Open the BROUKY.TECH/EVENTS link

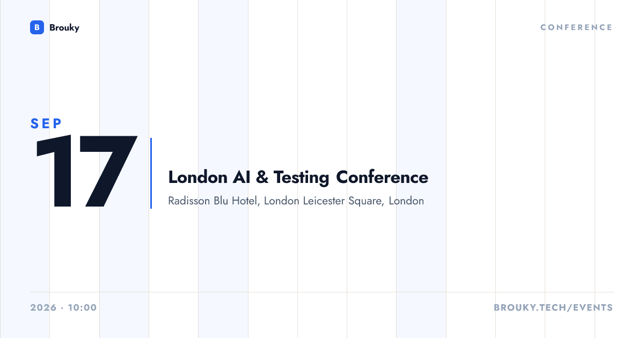553,308
